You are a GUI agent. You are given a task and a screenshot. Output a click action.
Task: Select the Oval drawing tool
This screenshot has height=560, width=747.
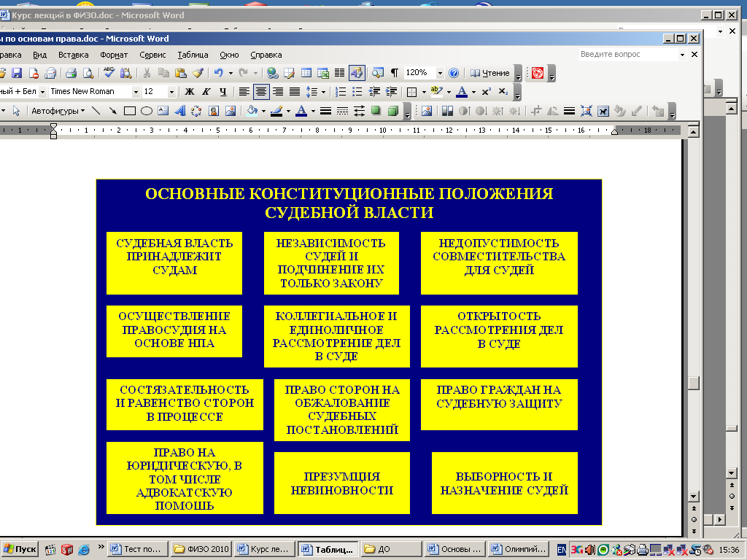(x=146, y=111)
